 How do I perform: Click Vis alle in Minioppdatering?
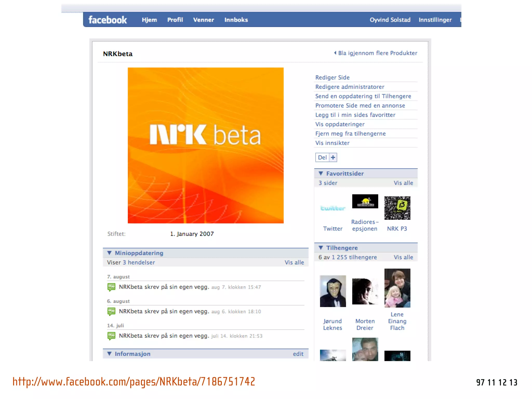coord(294,262)
